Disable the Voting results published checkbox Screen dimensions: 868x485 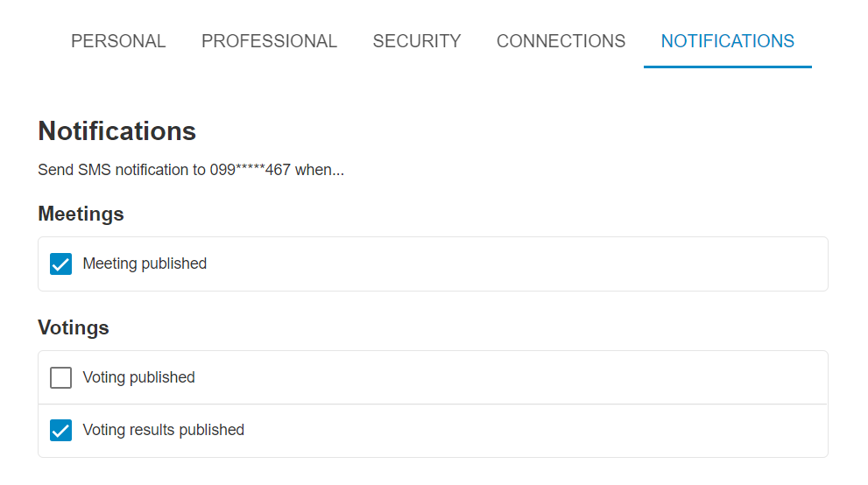61,430
